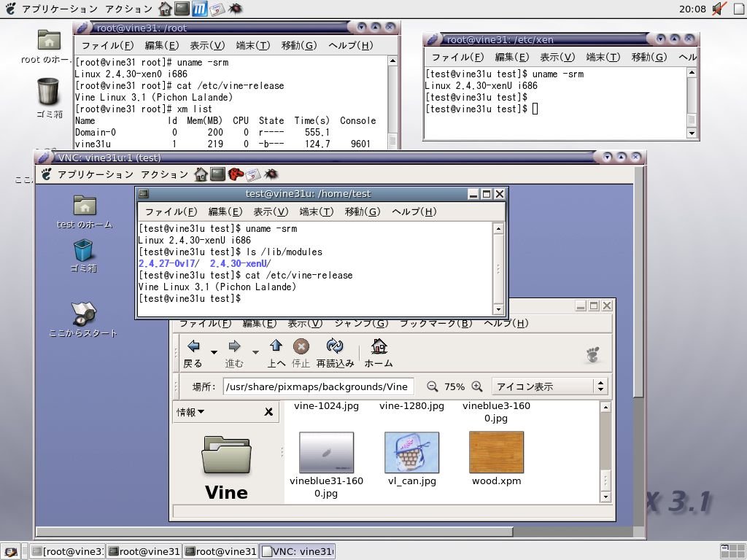The width and height of the screenshot is (747, 560).
Task: Click the show desktop icon in the bottom panel
Action: coord(10,551)
